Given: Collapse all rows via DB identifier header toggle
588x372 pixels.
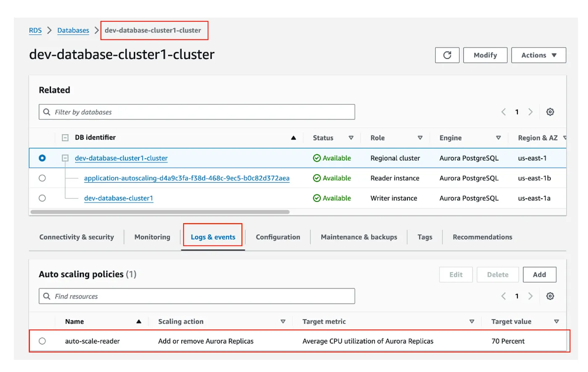Looking at the screenshot, I should point(65,137).
